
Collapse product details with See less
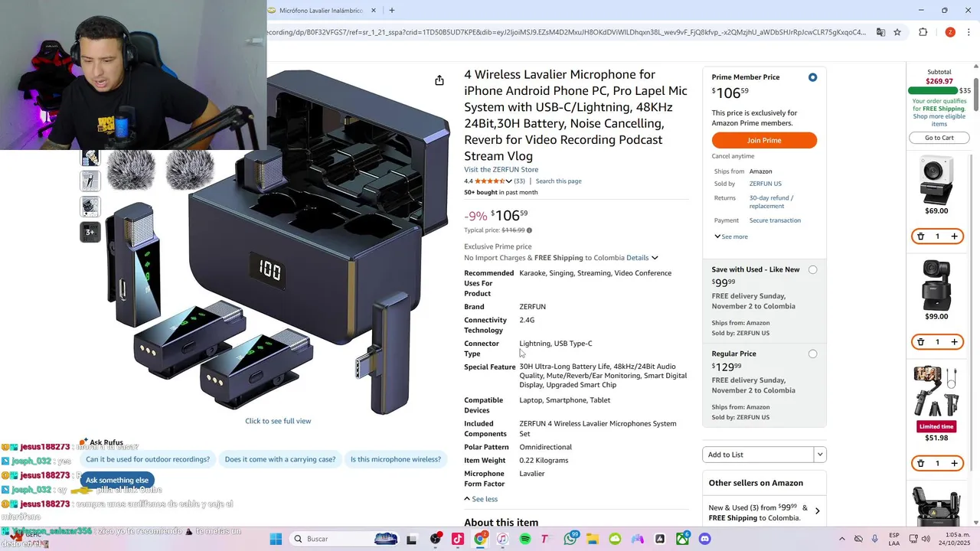[x=481, y=499]
